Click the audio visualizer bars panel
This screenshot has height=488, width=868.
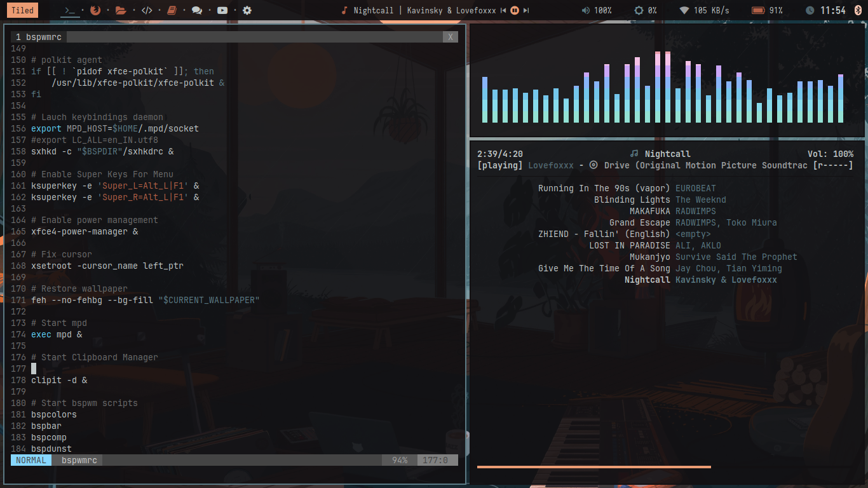point(667,81)
